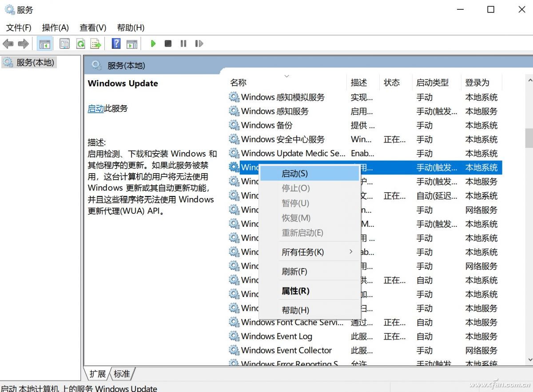
Task: Click the scrollbar up arrow
Action: (529, 80)
